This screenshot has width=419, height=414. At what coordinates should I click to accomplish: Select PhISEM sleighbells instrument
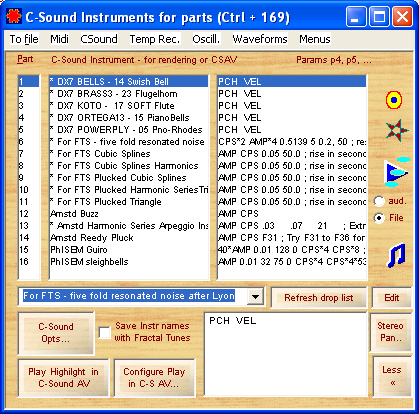click(x=129, y=262)
